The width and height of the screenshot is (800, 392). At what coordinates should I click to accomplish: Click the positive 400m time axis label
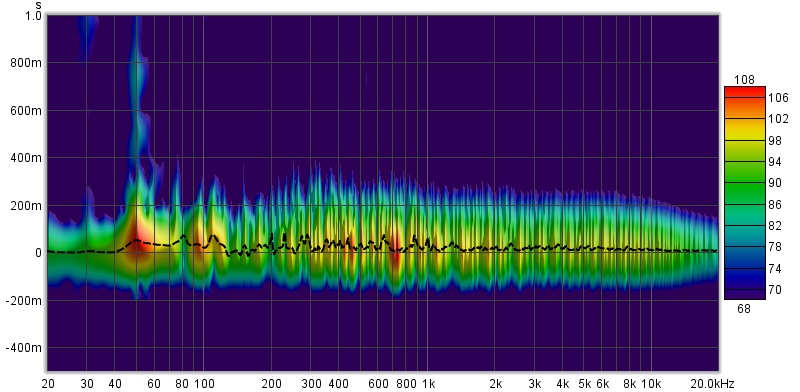(x=26, y=158)
